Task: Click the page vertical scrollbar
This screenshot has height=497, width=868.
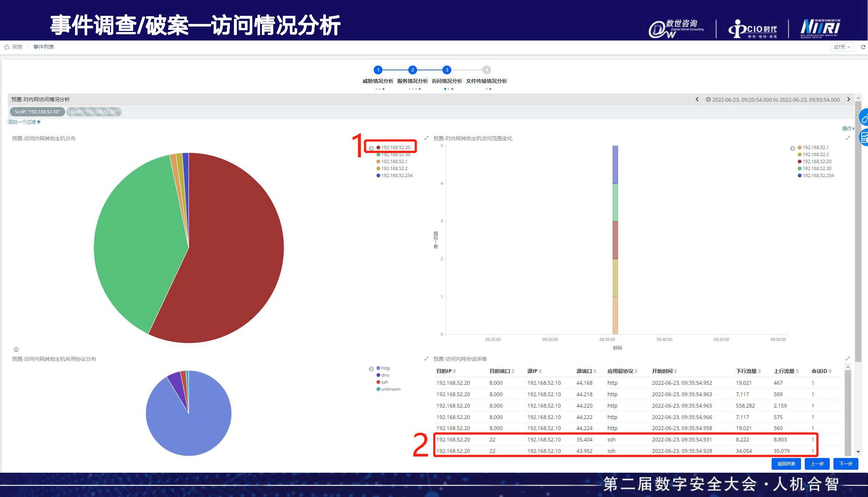Action: coord(858,232)
